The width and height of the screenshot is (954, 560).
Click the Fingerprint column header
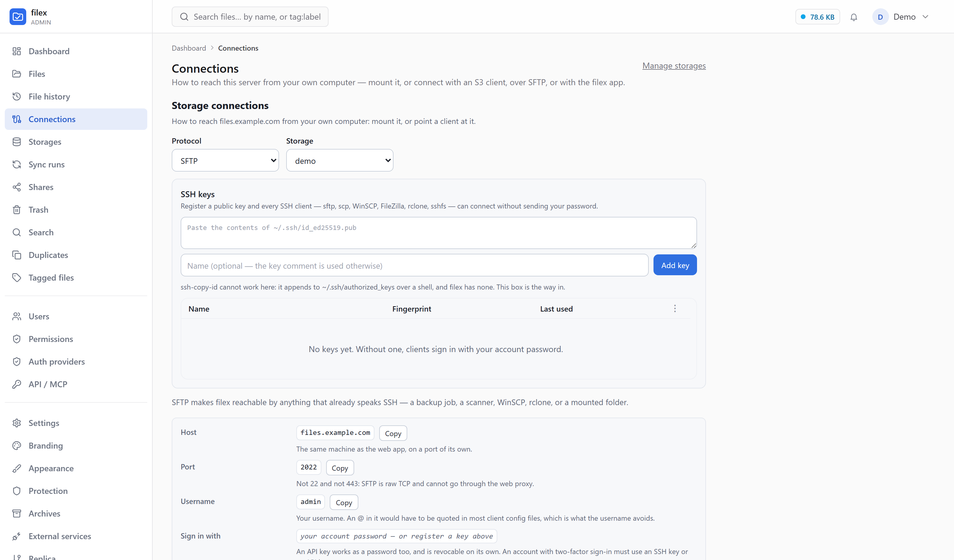tap(411, 309)
